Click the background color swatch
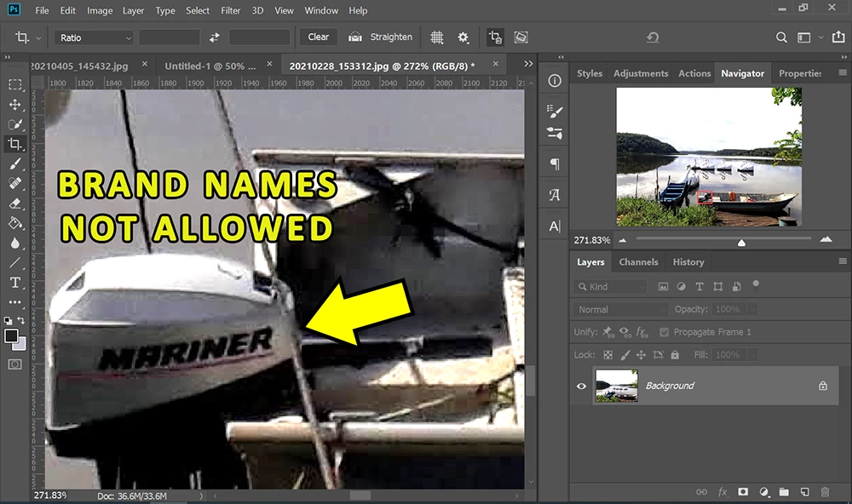This screenshot has width=852, height=504. pyautogui.click(x=20, y=344)
